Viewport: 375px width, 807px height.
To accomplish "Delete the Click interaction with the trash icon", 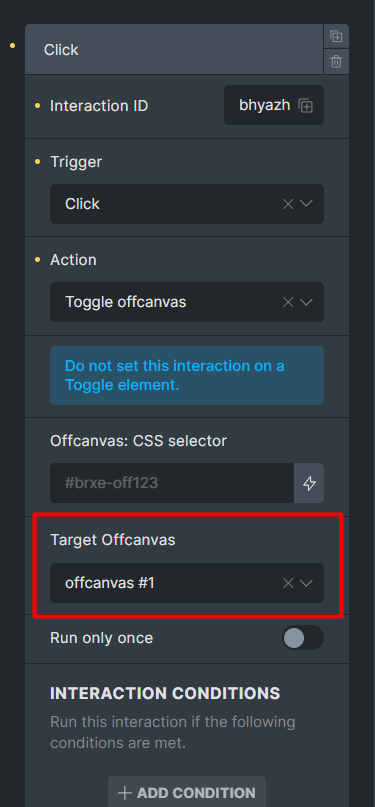I will click(336, 62).
